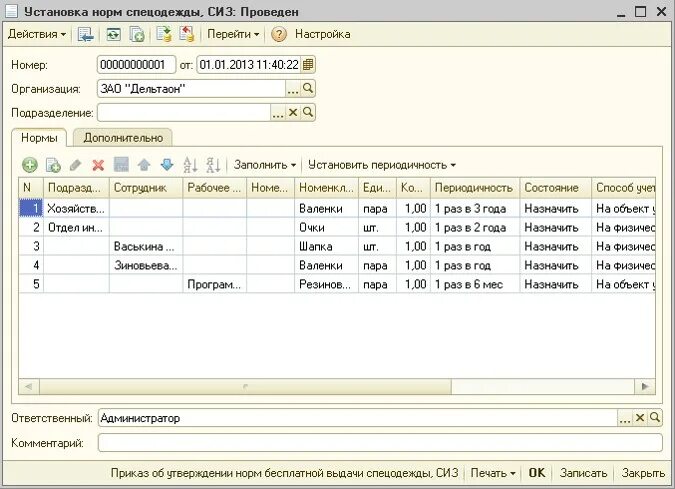
Task: Select employee cell Васькина ...
Action: click(146, 246)
